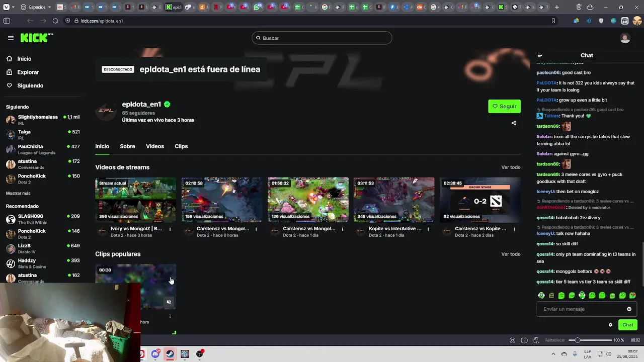Viewport: 644px width, 362px height.
Task: Go back in browser history
Action: [x=30, y=21]
